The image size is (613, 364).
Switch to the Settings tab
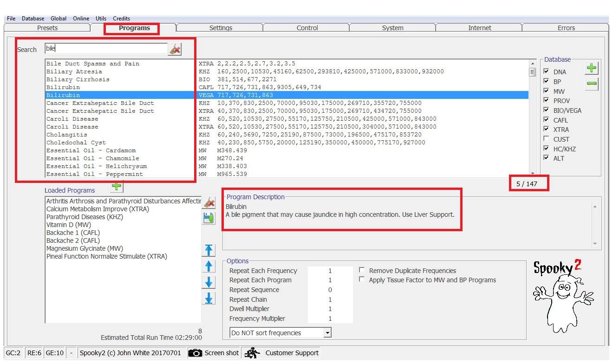[x=221, y=28]
